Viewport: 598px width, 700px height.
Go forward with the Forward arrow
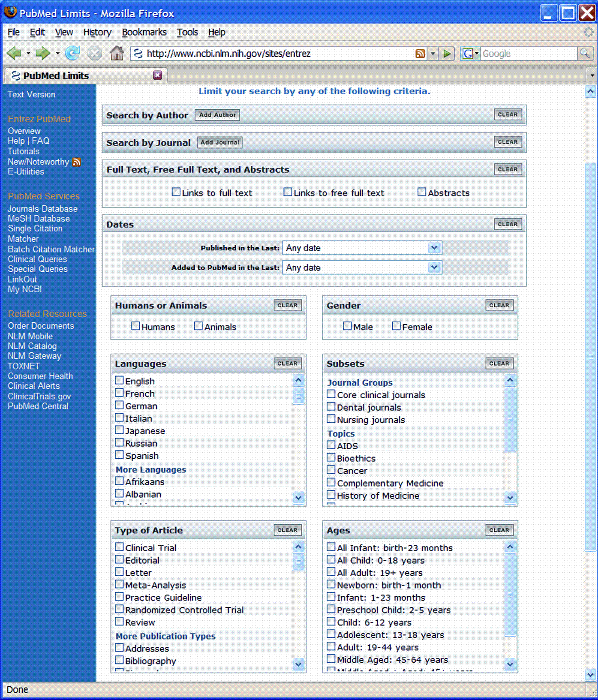(x=42, y=54)
